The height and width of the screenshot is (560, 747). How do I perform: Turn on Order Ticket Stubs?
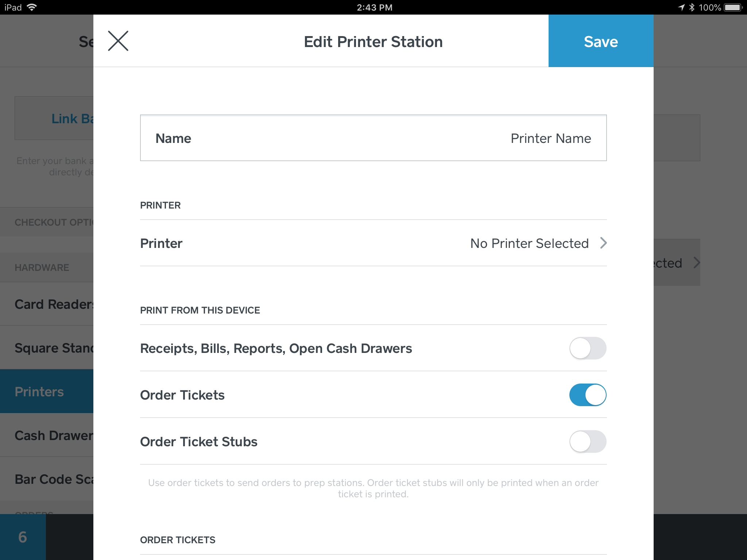(x=588, y=442)
